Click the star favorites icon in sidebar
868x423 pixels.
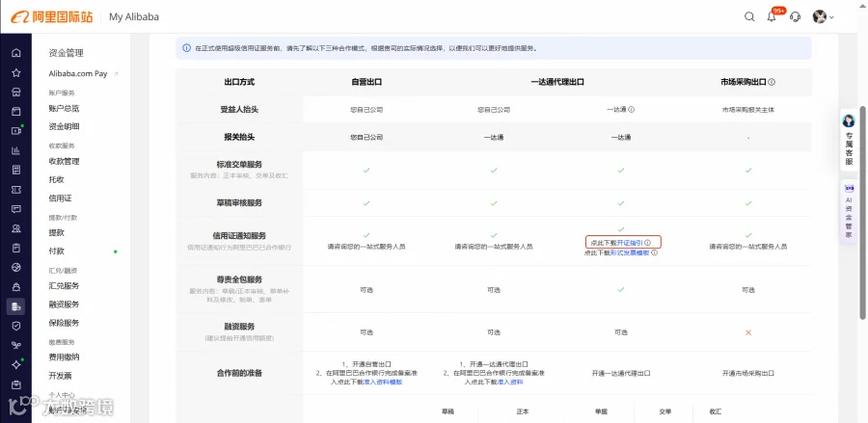click(16, 72)
